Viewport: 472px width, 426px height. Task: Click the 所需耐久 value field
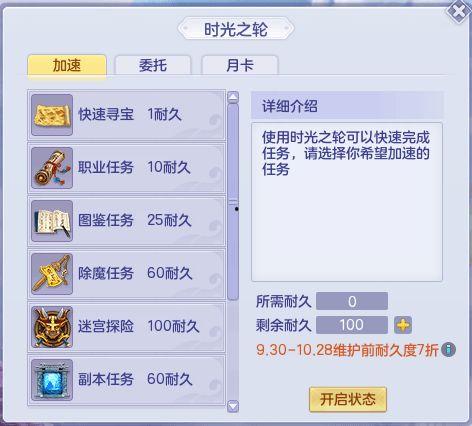(352, 301)
